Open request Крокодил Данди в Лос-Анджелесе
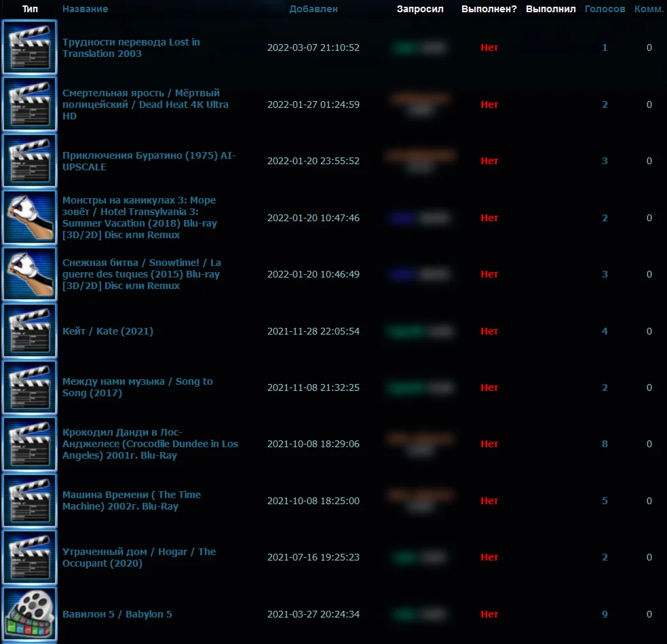This screenshot has height=644, width=667. (x=150, y=444)
